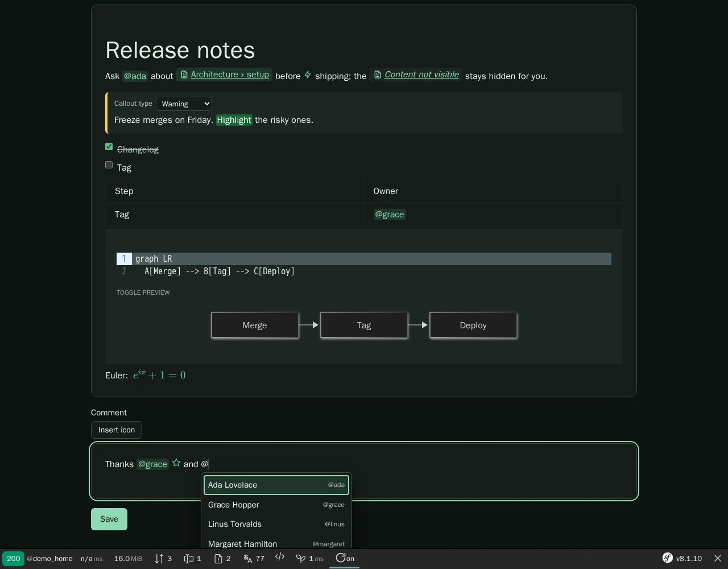728x569 pixels.
Task: Click the @grace mention in Owner column
Action: click(390, 215)
